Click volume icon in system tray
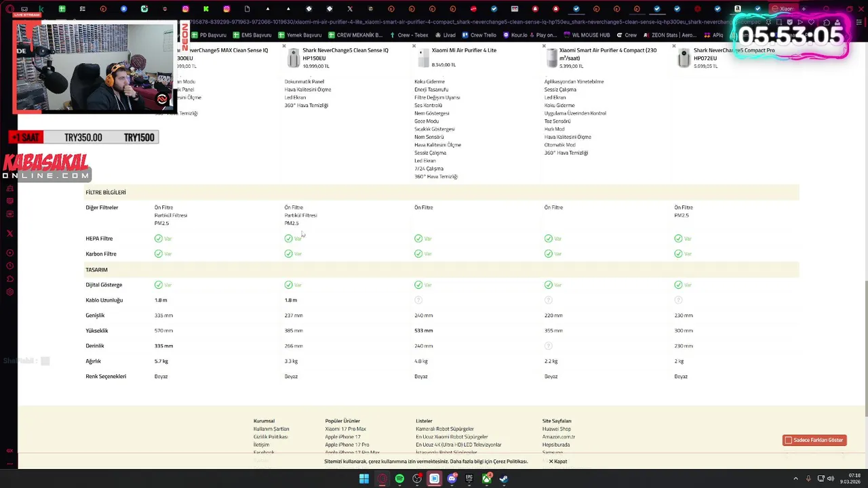Viewport: 868px width, 488px height. pyautogui.click(x=831, y=479)
